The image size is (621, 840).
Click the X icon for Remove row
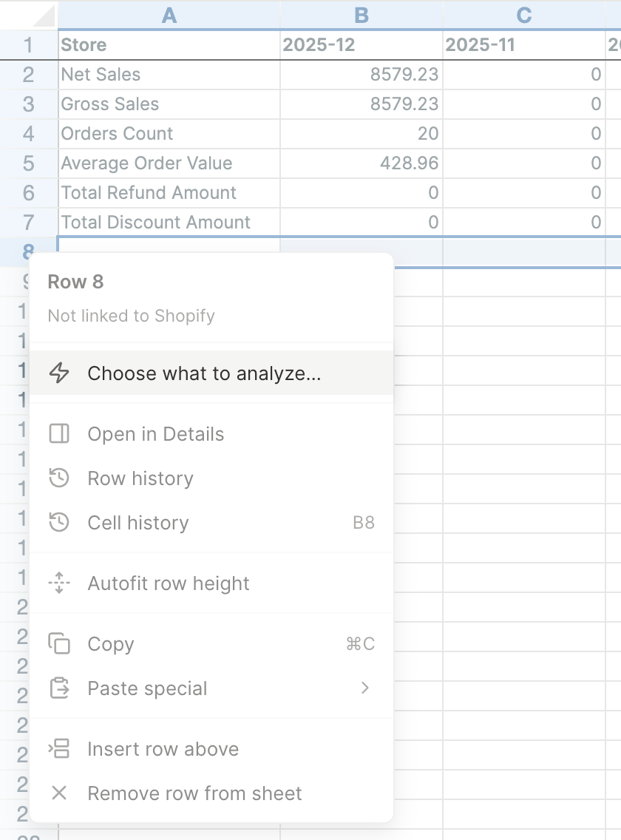point(59,793)
